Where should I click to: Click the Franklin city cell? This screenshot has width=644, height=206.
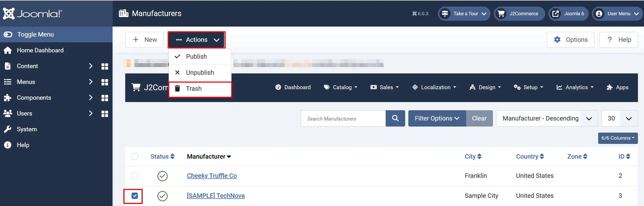click(x=476, y=176)
